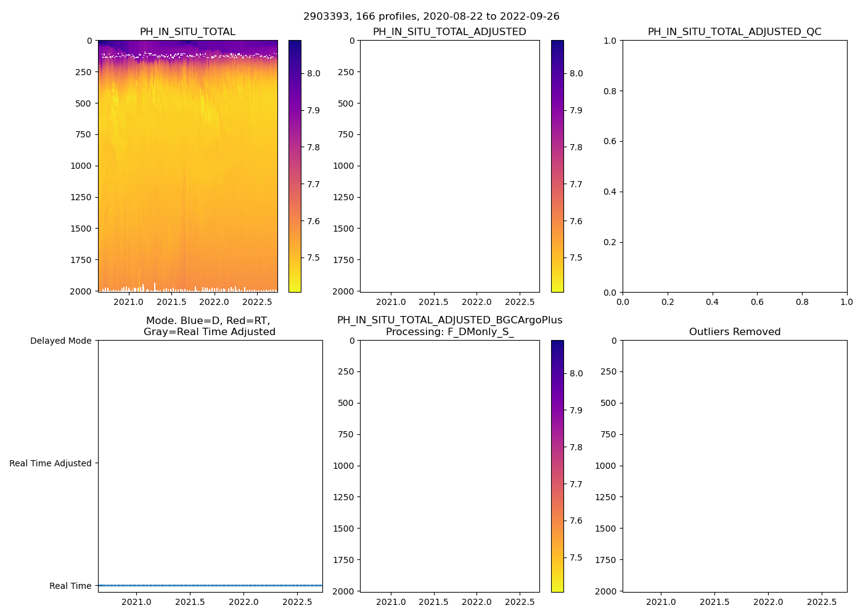Select the Outliers Removed plot title
863x616 pixels.
point(734,332)
